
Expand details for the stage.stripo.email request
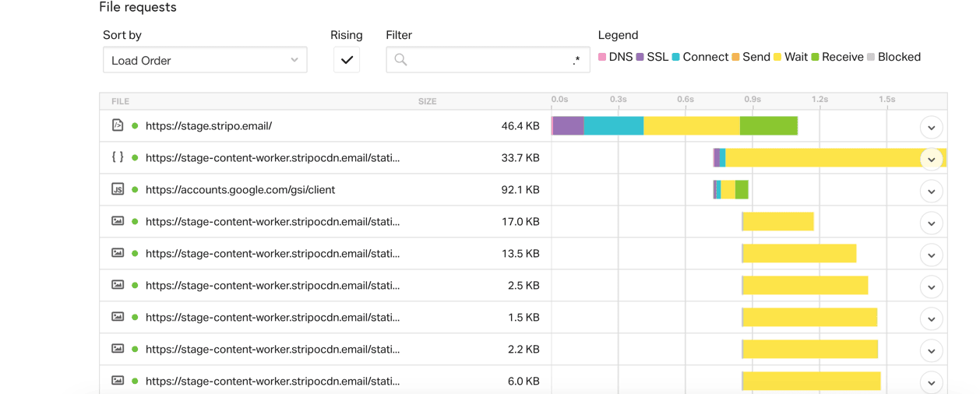[x=931, y=127]
